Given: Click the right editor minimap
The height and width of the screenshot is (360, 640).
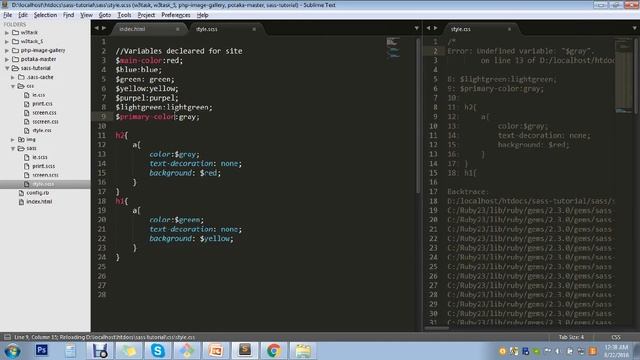Looking at the screenshot, I should 623,76.
